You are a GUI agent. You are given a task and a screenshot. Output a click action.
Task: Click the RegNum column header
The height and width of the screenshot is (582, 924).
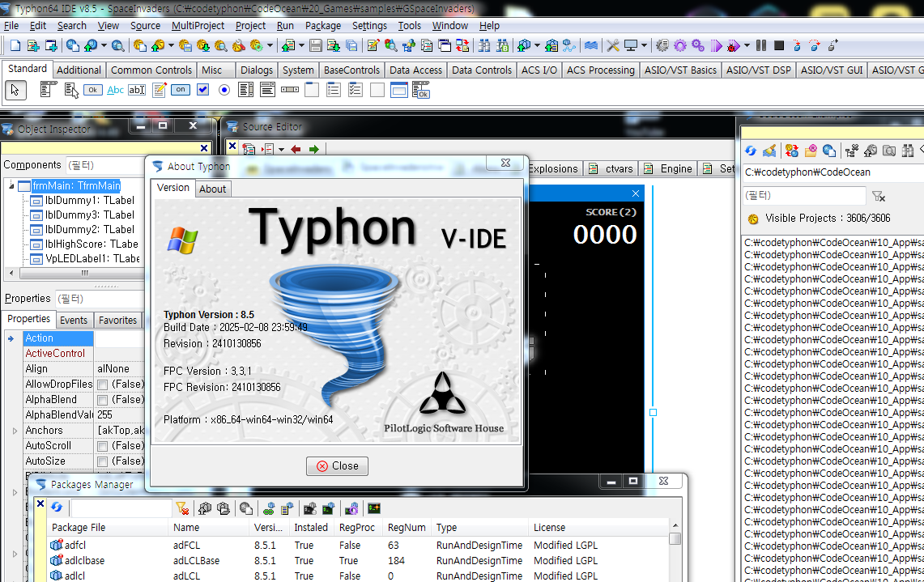[x=407, y=528]
